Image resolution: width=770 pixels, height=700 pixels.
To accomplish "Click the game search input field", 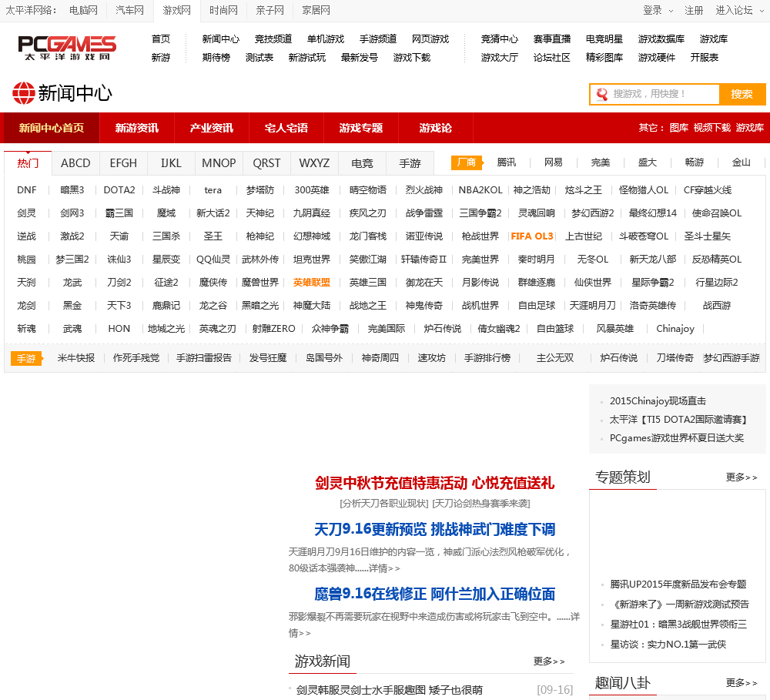I will pyautogui.click(x=654, y=94).
